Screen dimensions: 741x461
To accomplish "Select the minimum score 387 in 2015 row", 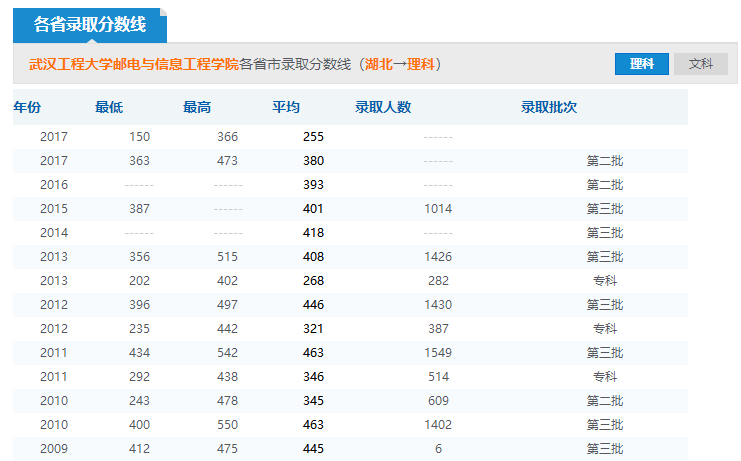I will 139,209.
